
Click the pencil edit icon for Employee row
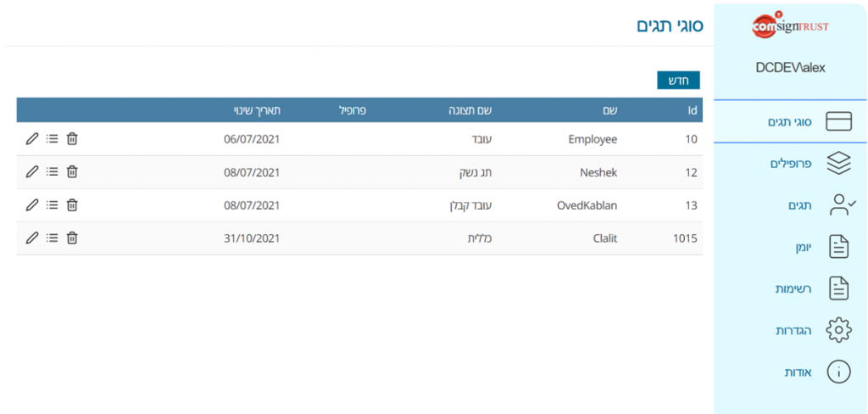[x=32, y=139]
